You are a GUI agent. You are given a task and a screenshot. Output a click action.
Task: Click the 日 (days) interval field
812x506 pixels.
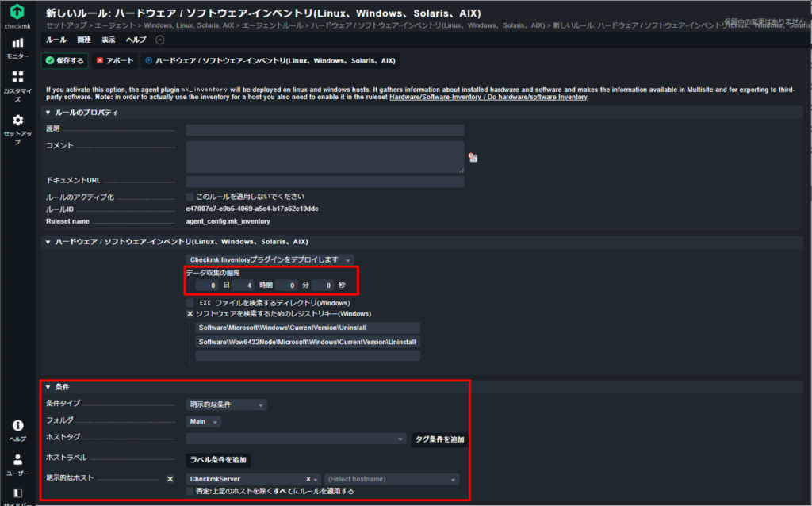207,286
